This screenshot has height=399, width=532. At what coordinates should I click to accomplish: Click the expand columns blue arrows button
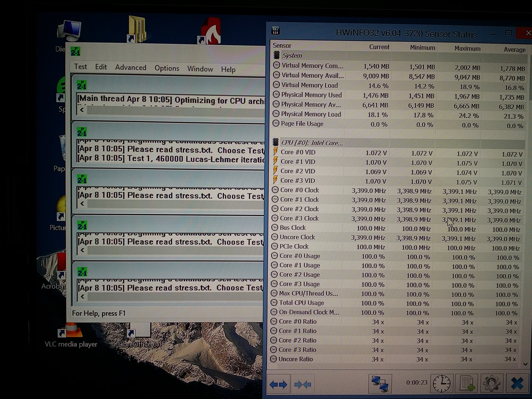click(x=278, y=384)
